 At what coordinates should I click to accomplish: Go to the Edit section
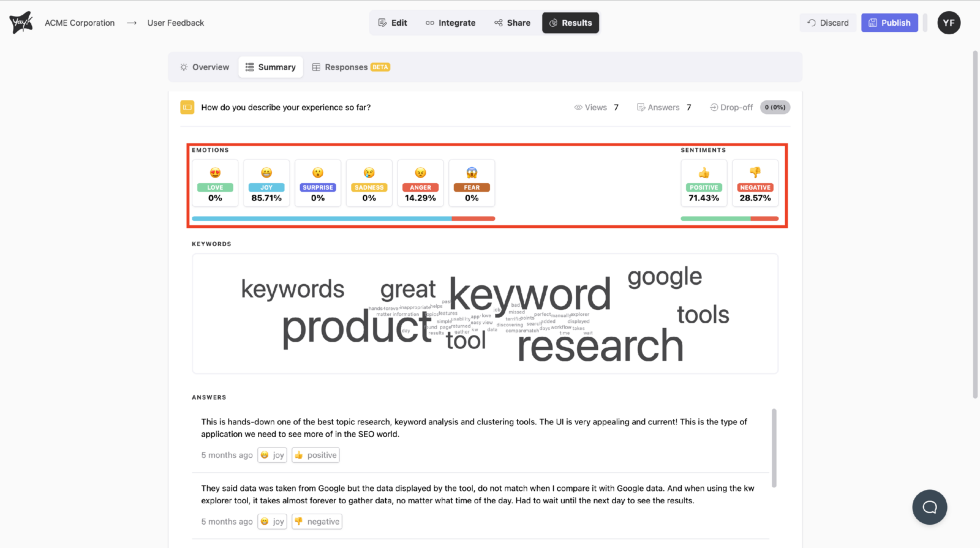point(393,23)
